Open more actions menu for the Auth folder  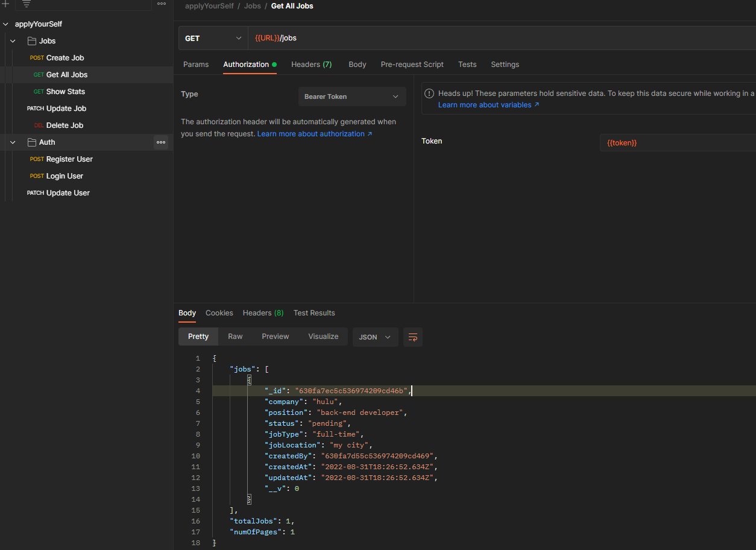pos(160,142)
